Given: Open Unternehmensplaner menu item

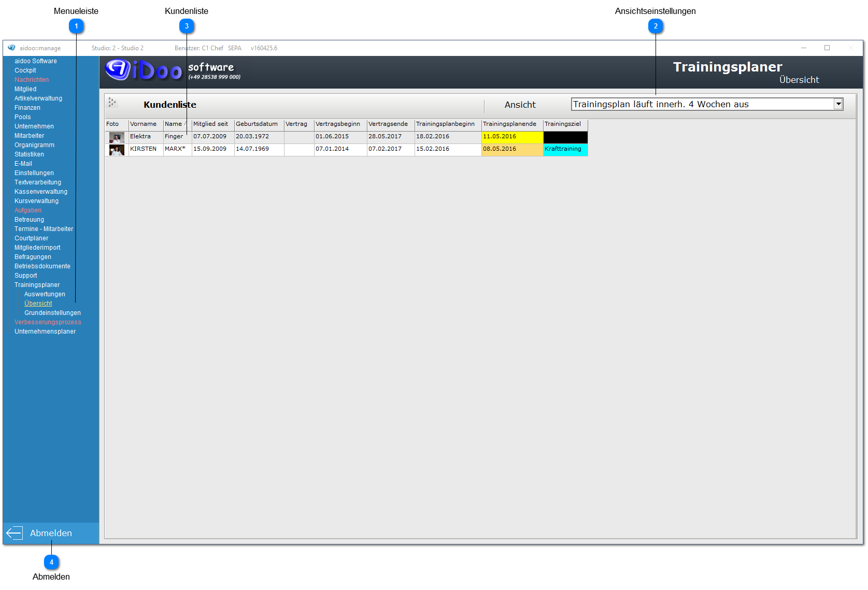Looking at the screenshot, I should pyautogui.click(x=45, y=332).
